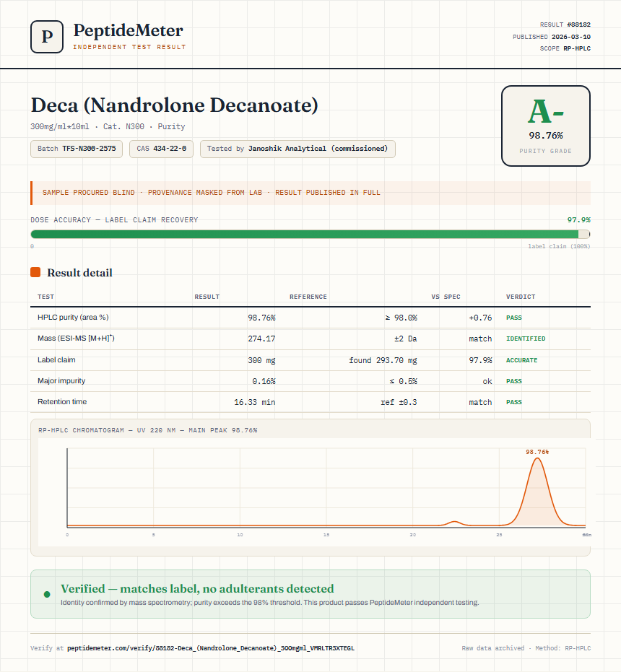
Task: Click the Verified matches label heading
Action: (197, 588)
